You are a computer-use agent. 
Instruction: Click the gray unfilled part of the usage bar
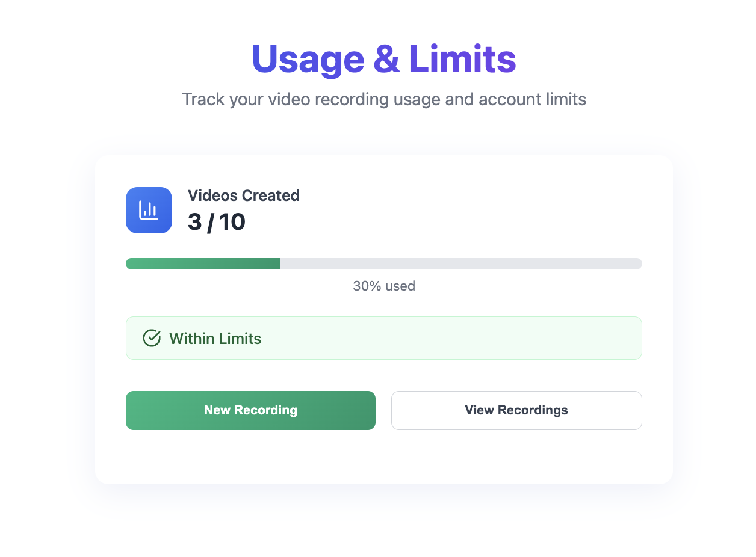[x=461, y=263]
